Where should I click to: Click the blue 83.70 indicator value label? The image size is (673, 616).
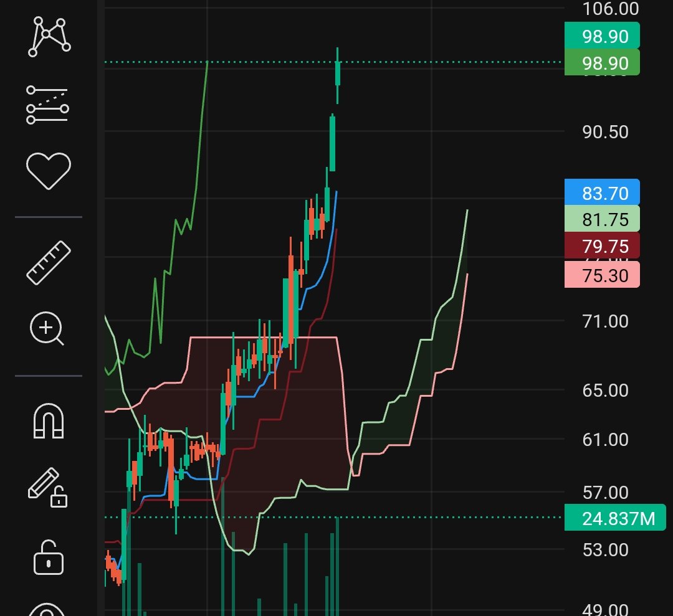tap(602, 192)
